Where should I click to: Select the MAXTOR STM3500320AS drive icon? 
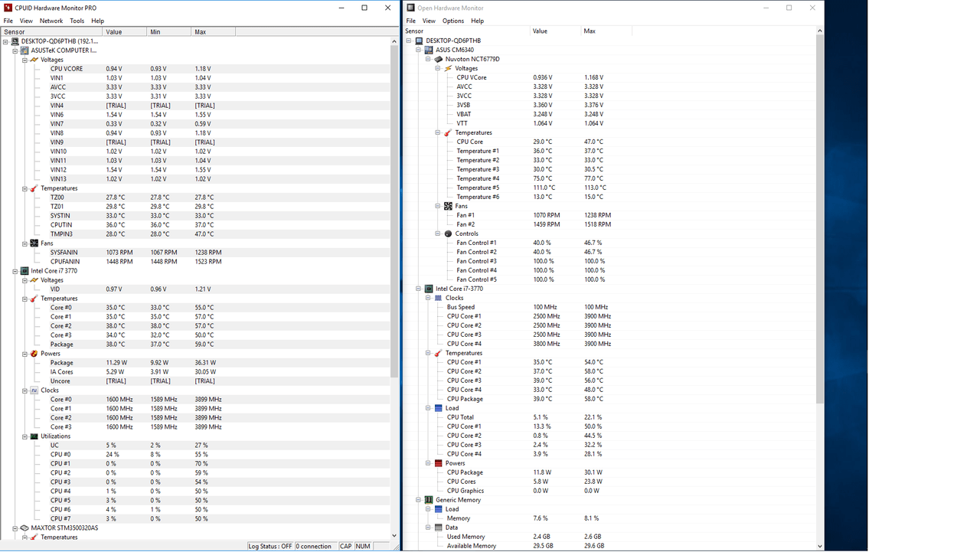25,528
